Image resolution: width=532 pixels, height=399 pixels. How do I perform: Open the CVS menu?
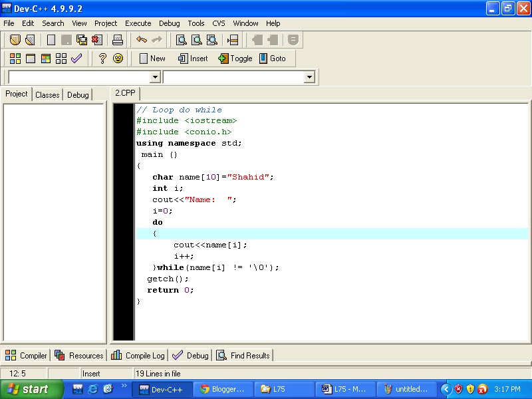point(219,23)
